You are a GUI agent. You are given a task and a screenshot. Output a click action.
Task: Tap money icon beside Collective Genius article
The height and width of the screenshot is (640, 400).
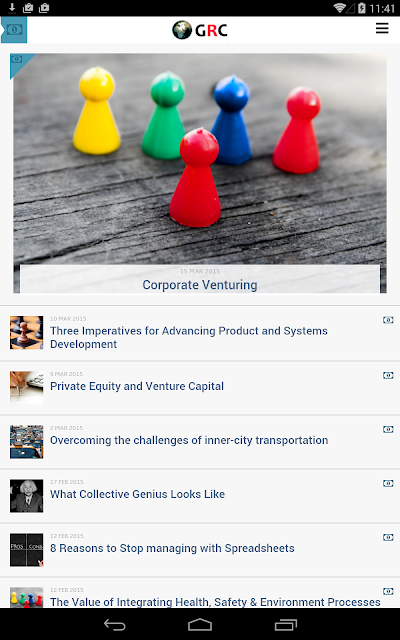tap(388, 483)
